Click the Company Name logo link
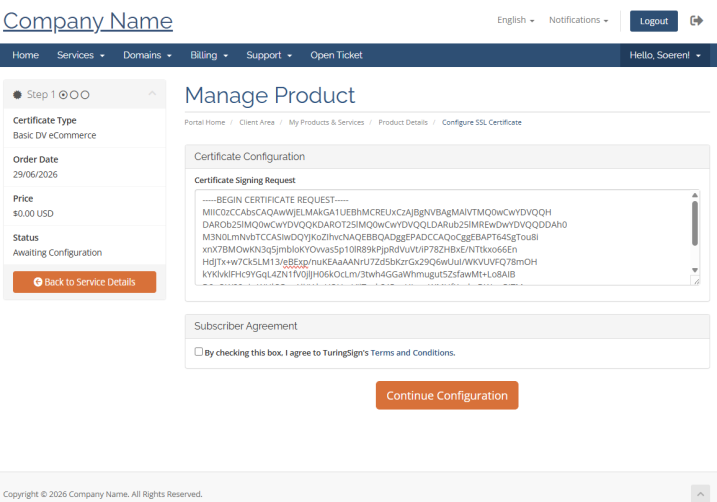717x502 pixels. [x=88, y=21]
